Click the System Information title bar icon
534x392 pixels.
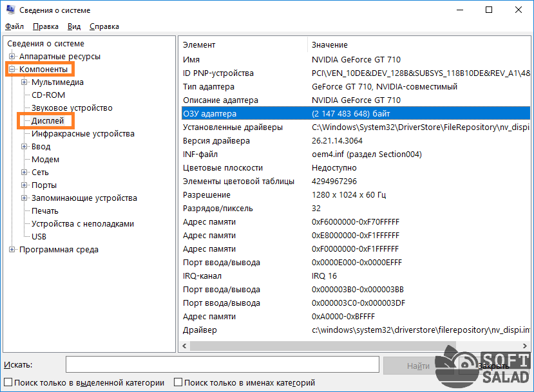[10, 10]
